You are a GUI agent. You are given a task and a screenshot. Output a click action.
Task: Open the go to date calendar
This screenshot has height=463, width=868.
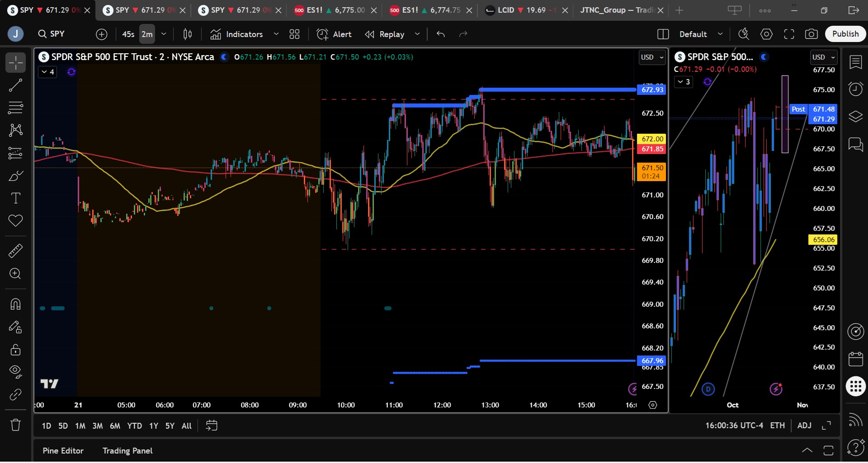[x=211, y=426]
